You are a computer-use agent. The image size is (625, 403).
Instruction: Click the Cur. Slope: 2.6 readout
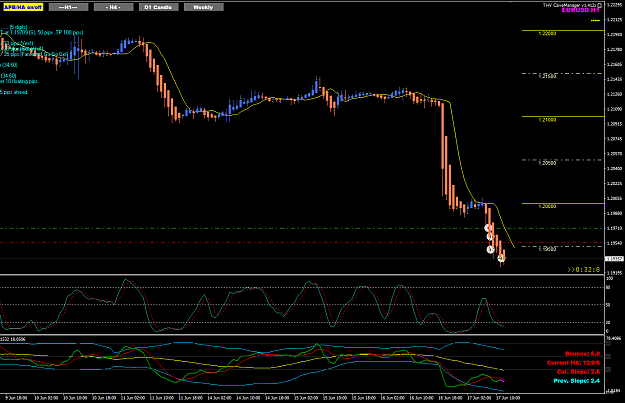pyautogui.click(x=578, y=372)
